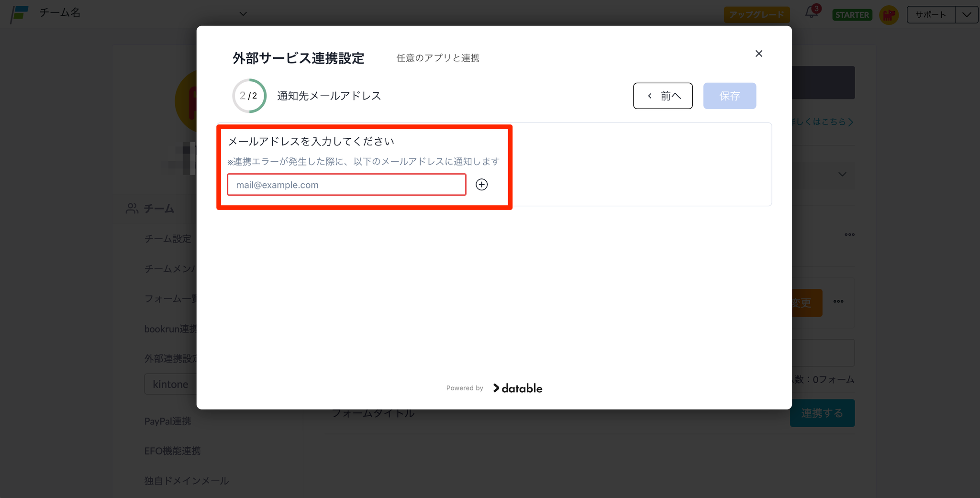Open the user avatar icon in header
Screen dimensions: 980x498
(889, 15)
